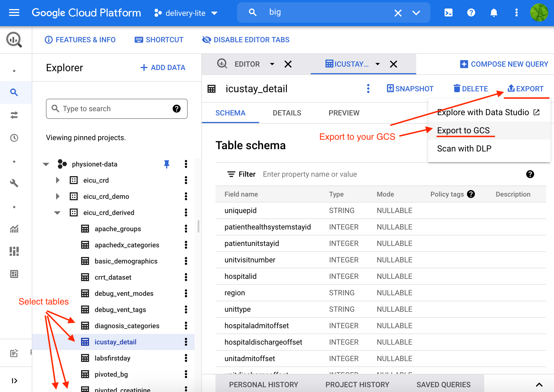Viewport: 554px width, 392px height.
Task: Open the Monitoring chart icon in sidebar
Action: pos(14,229)
